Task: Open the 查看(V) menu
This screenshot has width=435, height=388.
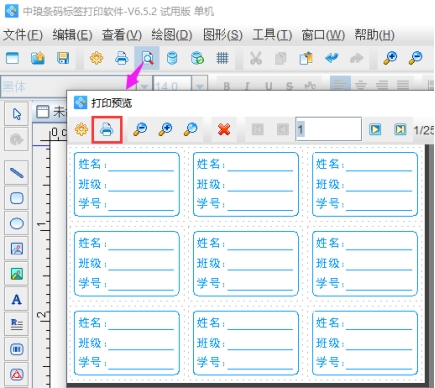Action: click(122, 35)
